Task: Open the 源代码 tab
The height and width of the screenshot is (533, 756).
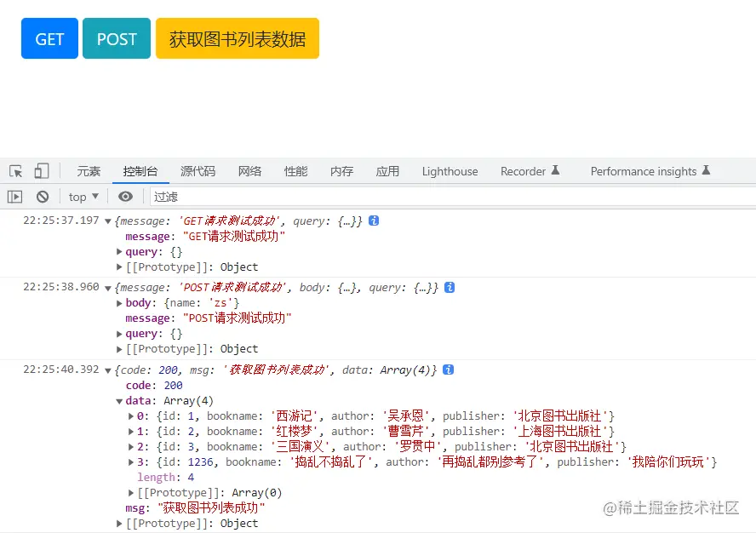Action: [198, 171]
